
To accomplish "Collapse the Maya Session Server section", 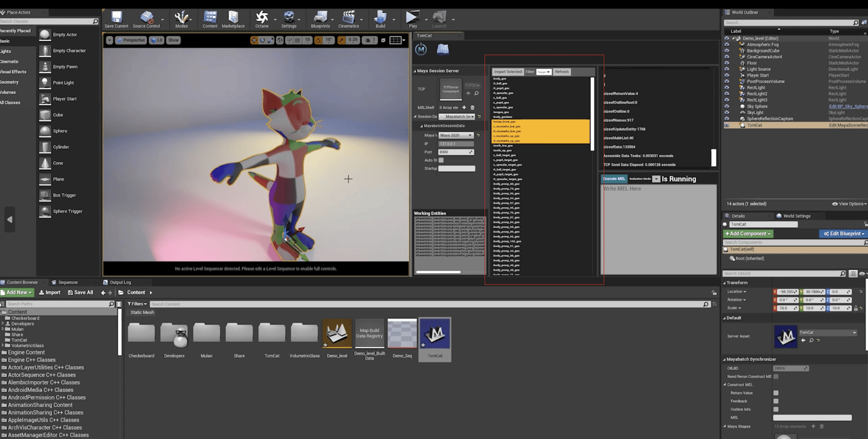I will [x=415, y=71].
